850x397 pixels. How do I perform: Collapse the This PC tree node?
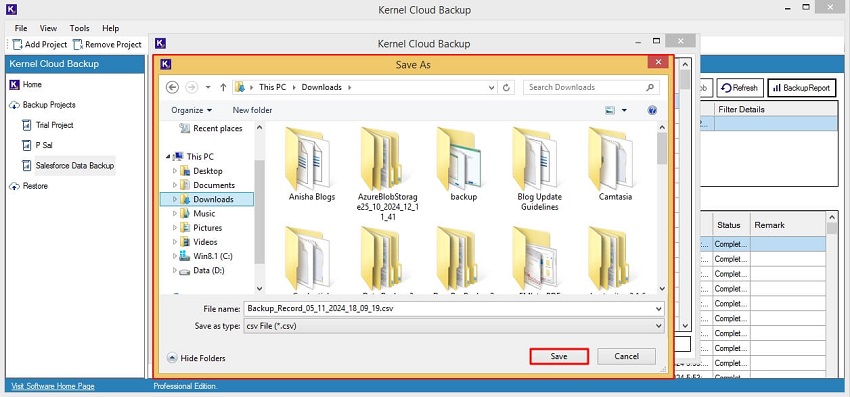coord(168,157)
